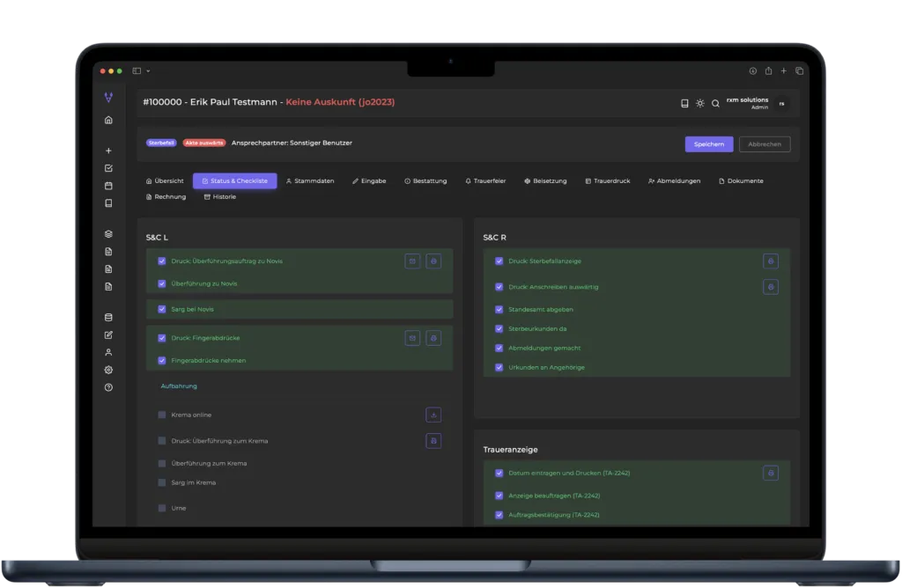This screenshot has height=588, width=902.
Task: Click the print icon for Datum eintragen und Drucken
Action: pos(771,473)
